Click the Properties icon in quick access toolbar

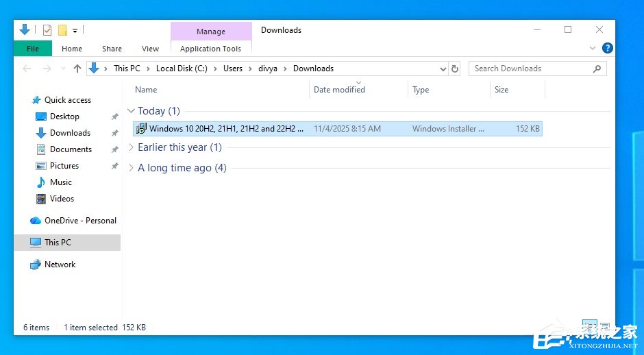[x=47, y=30]
